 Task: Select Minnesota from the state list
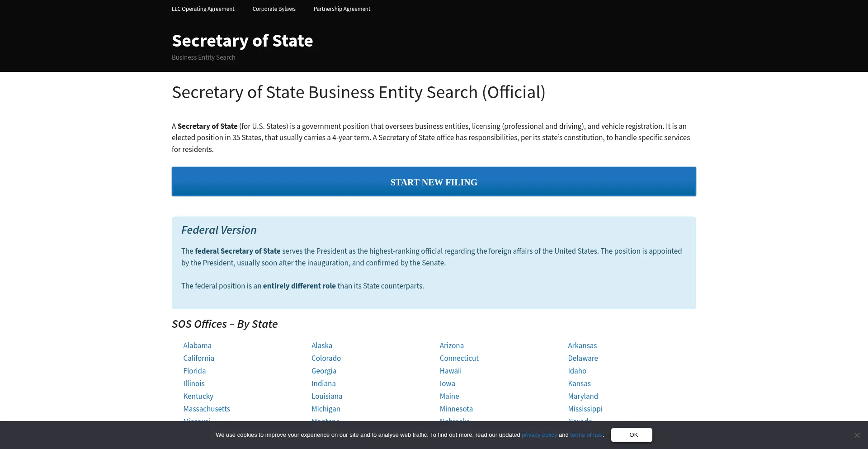click(x=456, y=409)
